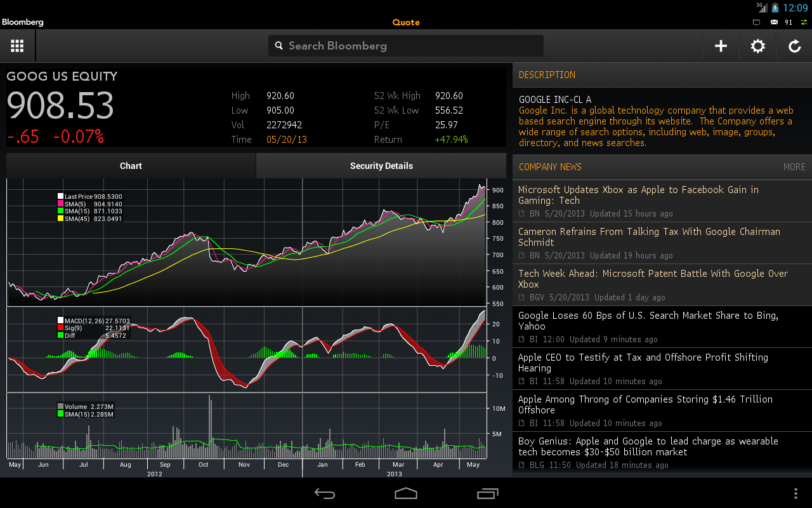Click MORE in Company News header
Screen dimensions: 812x508
[794, 167]
